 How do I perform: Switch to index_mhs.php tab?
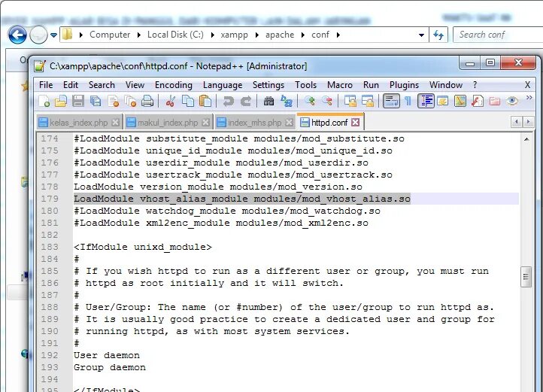coord(254,123)
